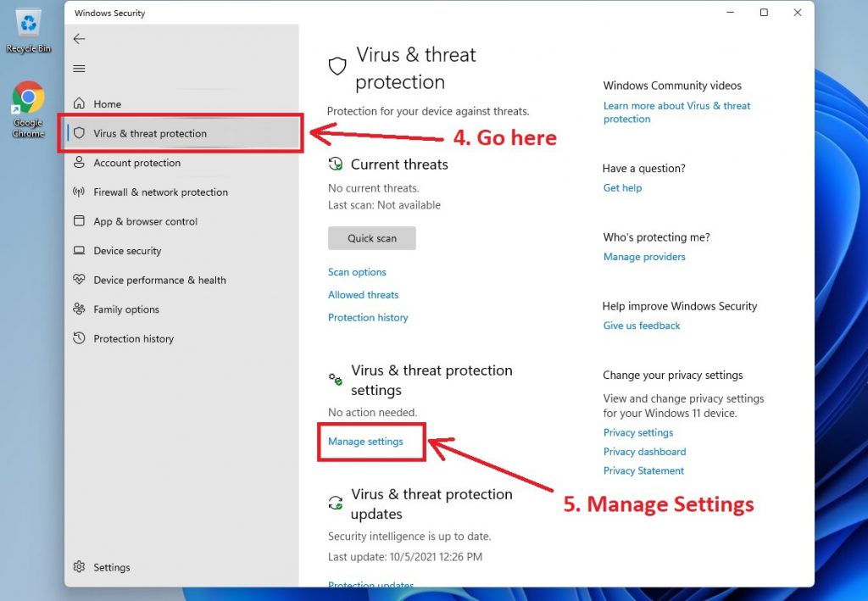Click the Protection history clock icon
This screenshot has height=601, width=868.
(79, 337)
